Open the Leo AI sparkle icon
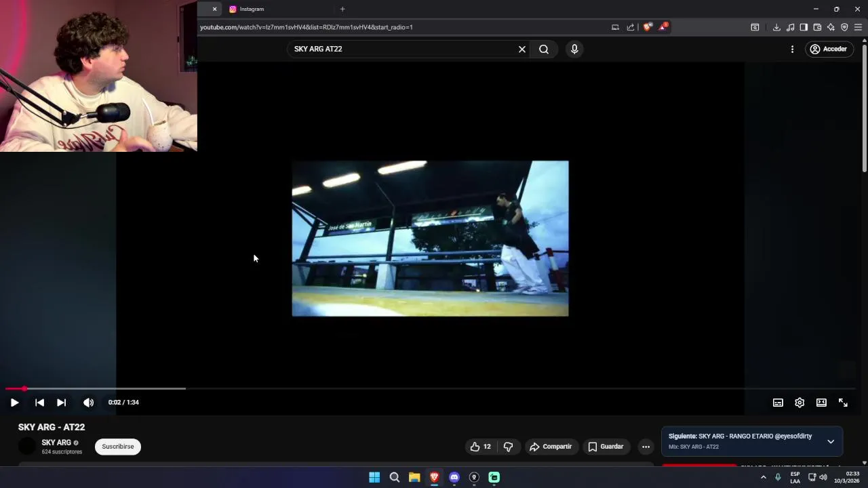Screen dimensions: 868x488 [x=831, y=27]
